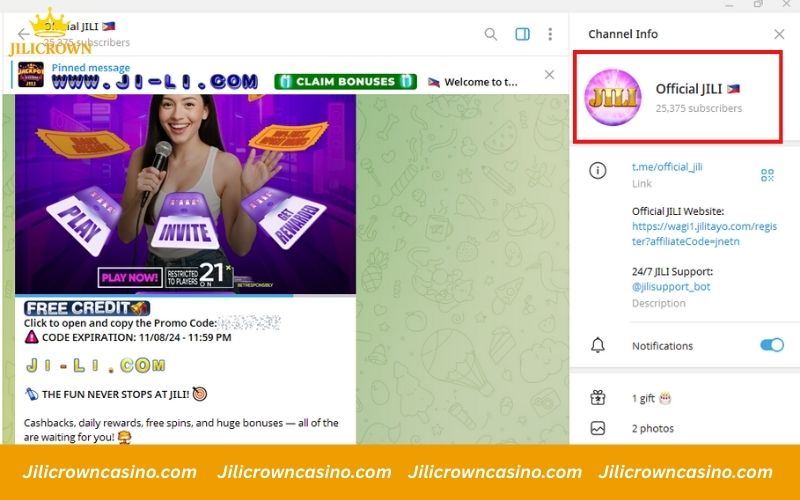The height and width of the screenshot is (500, 800).
Task: Open the t.me/official_jili link
Action: coord(667,167)
